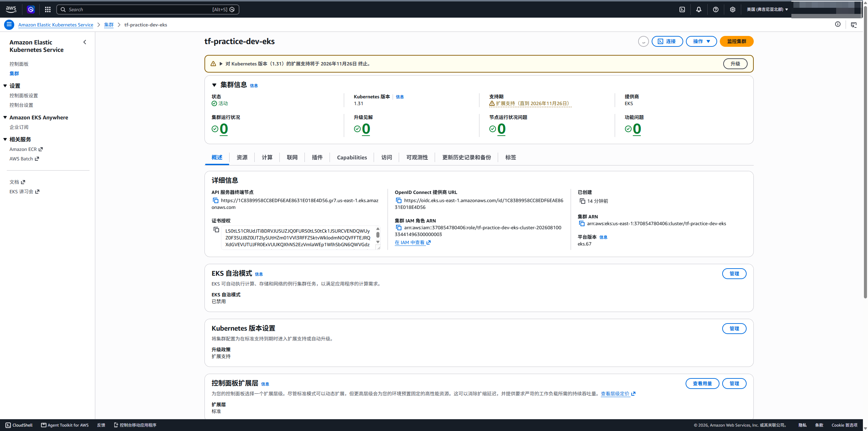Open the notifications bell
868x431 pixels.
coord(699,9)
